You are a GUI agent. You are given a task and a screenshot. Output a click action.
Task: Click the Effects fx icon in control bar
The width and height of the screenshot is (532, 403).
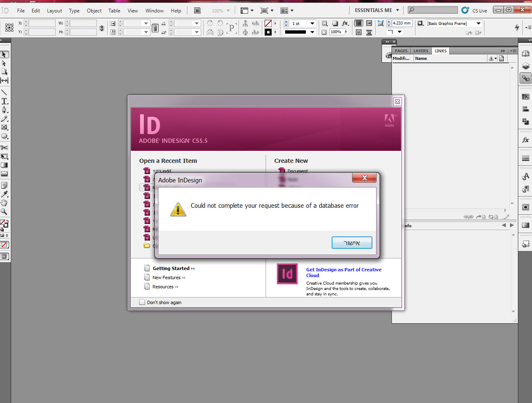point(345,24)
